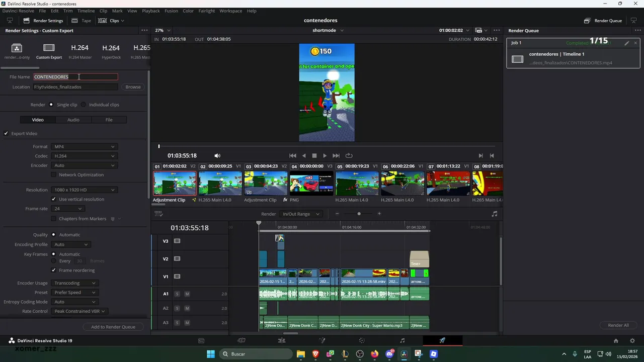Image resolution: width=644 pixels, height=362 pixels.
Task: Click the Render All button
Action: coord(618,325)
